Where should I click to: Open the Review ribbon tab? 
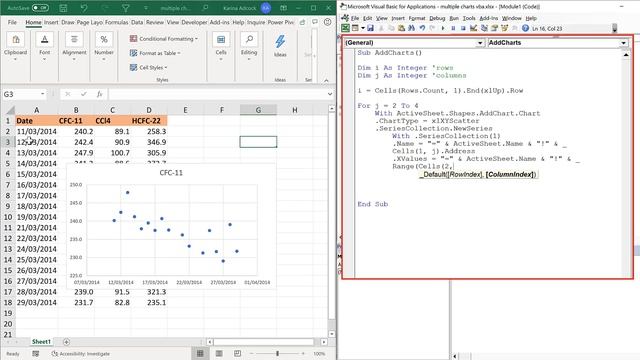coord(155,22)
